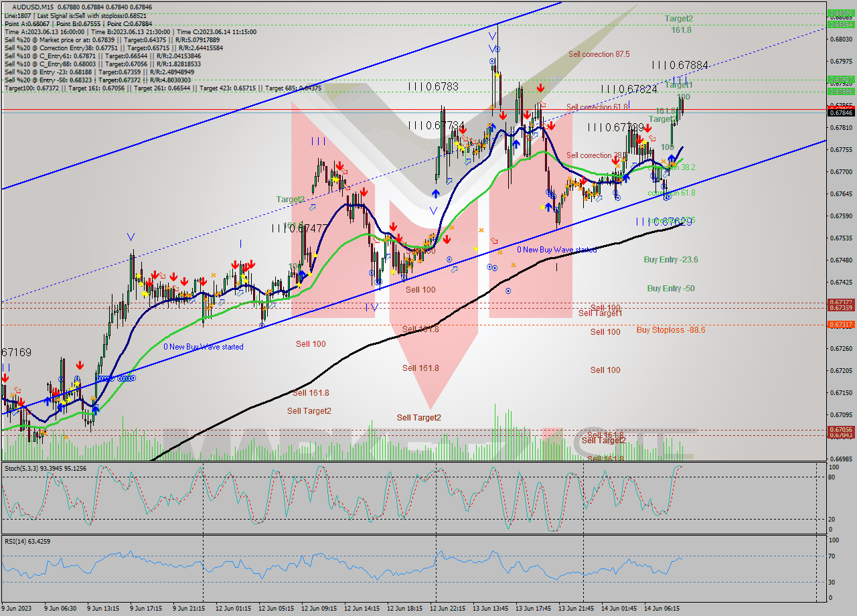857x616 pixels.
Task: Click price axis value 0.67095
Action: pyautogui.click(x=841, y=414)
